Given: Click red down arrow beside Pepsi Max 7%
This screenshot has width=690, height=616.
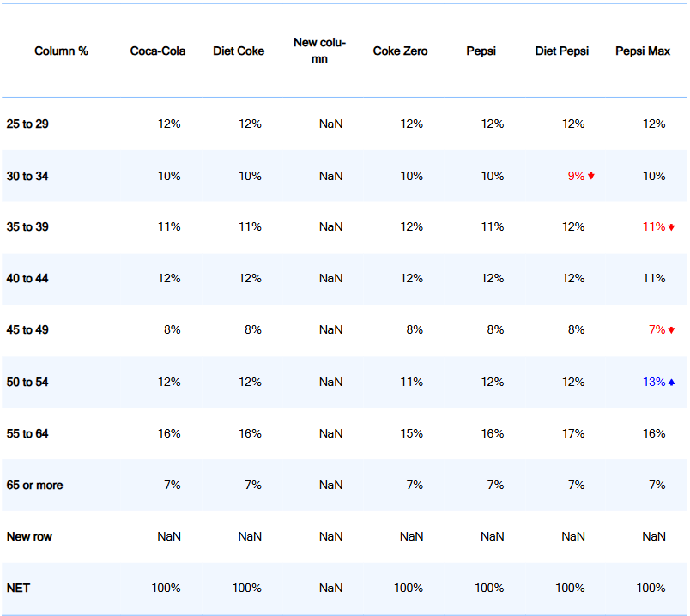Looking at the screenshot, I should pyautogui.click(x=671, y=330).
